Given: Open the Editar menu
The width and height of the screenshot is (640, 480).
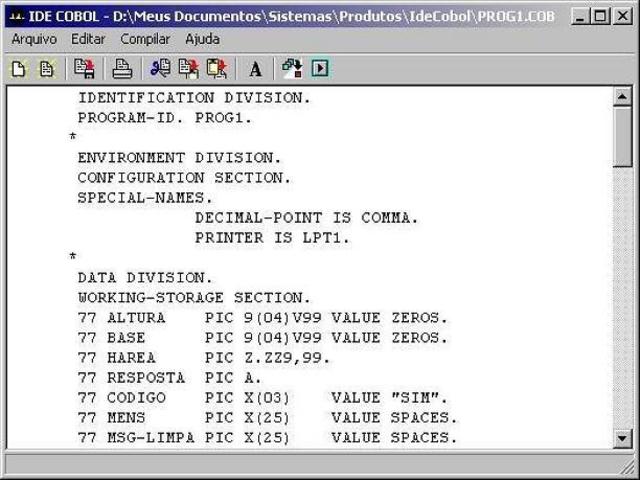Looking at the screenshot, I should point(88,39).
